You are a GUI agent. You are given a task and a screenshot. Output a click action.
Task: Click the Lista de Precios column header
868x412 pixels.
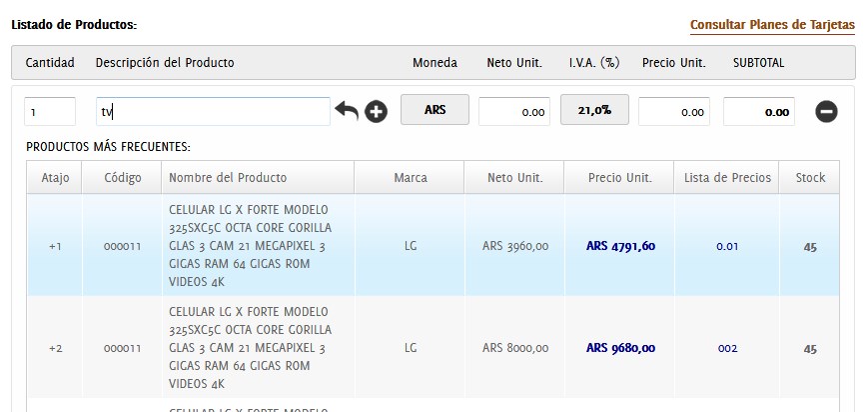727,178
